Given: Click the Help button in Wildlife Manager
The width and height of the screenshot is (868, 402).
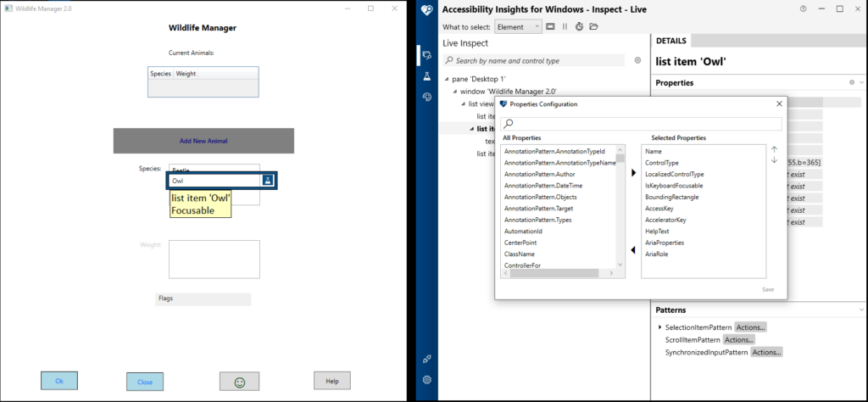Looking at the screenshot, I should click(332, 381).
